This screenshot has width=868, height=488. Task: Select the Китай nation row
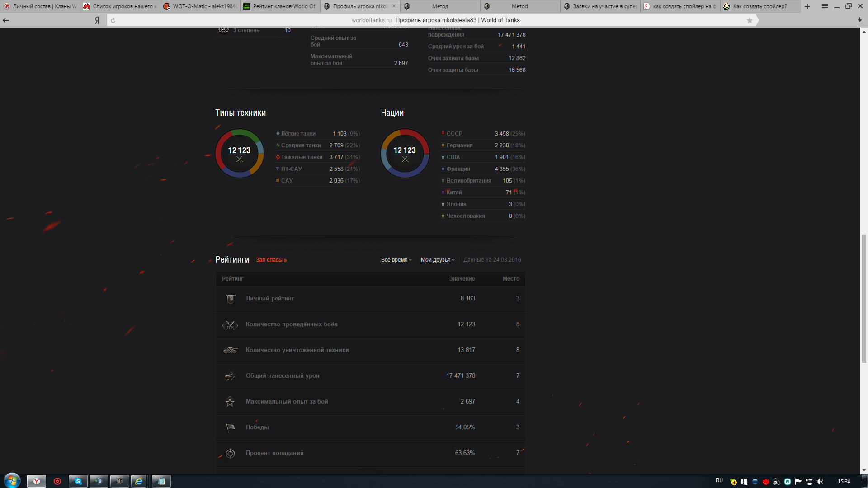[483, 192]
